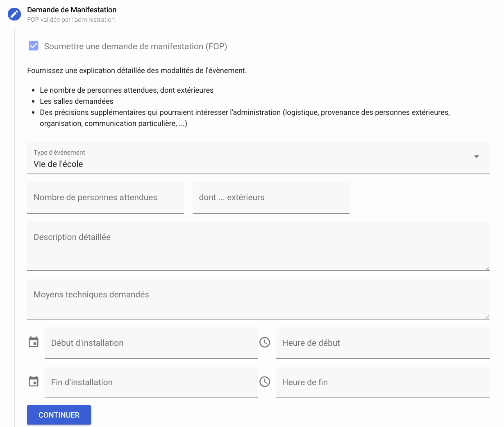The height and width of the screenshot is (427, 504).
Task: Select the Fin d'installation date field
Action: click(151, 382)
